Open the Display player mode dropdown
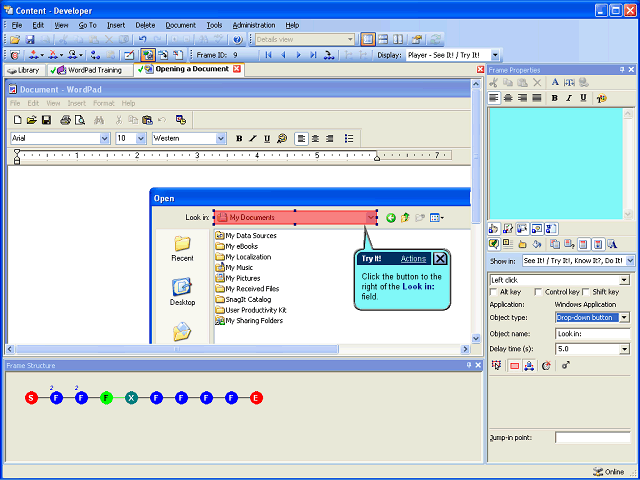 (495, 55)
